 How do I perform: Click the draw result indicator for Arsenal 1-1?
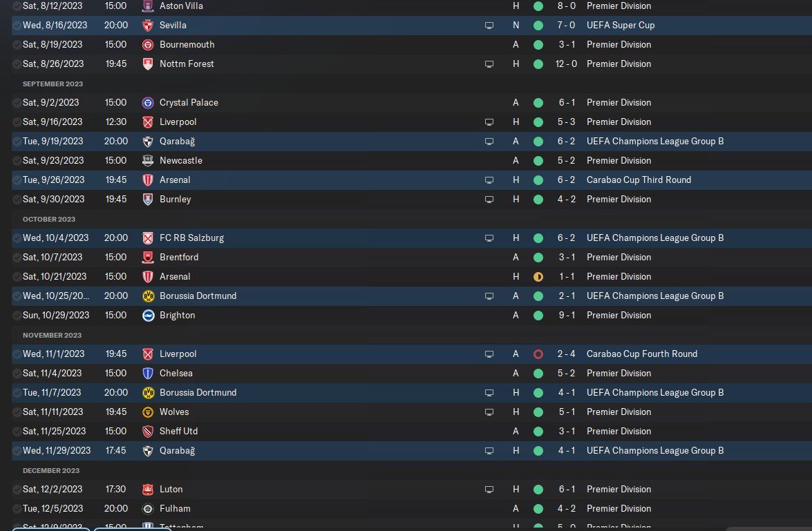pos(538,277)
